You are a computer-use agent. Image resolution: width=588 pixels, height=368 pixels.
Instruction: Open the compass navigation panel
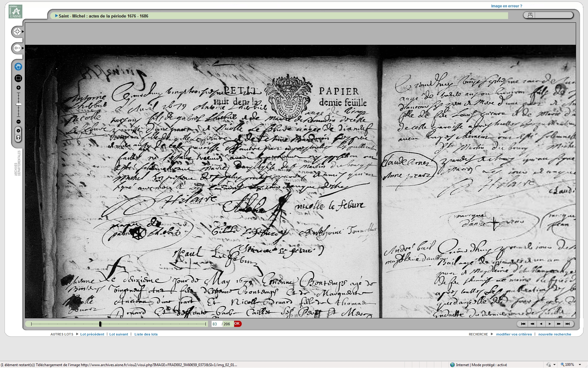coord(17,32)
